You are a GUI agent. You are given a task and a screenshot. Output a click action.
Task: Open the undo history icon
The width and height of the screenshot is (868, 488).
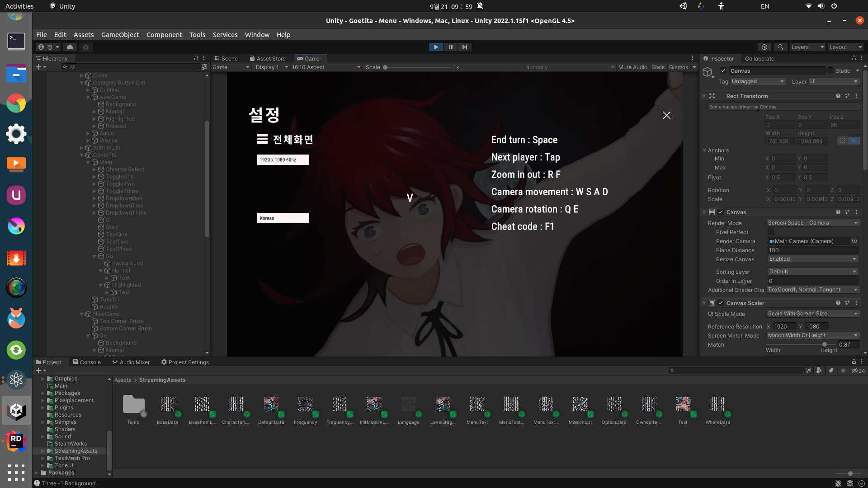(x=764, y=47)
